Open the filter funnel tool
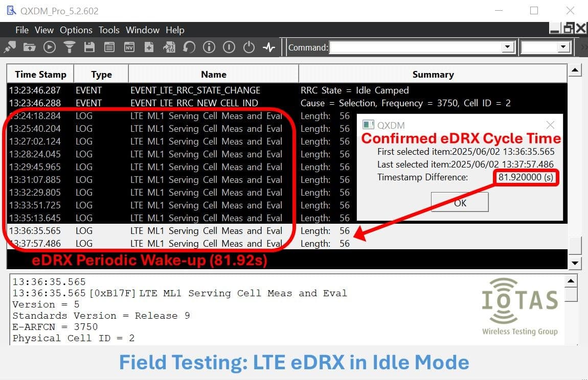Viewport: 588px width, 380px height. [70, 47]
